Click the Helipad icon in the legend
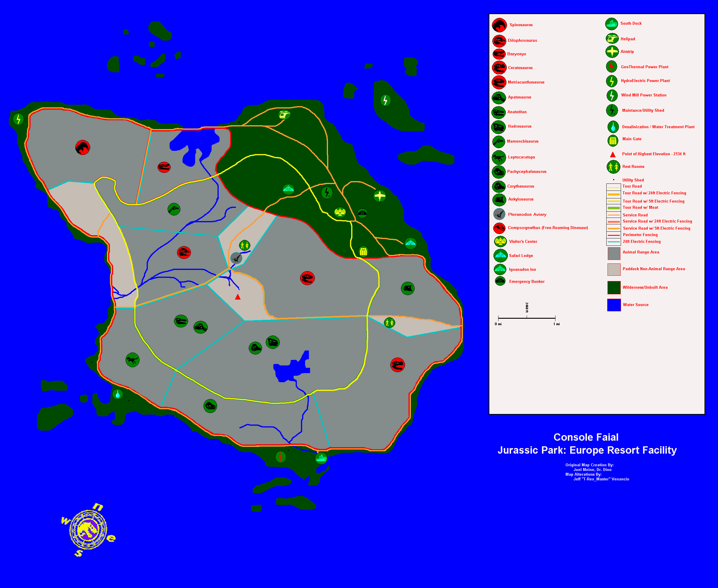This screenshot has width=718, height=588. click(x=612, y=39)
